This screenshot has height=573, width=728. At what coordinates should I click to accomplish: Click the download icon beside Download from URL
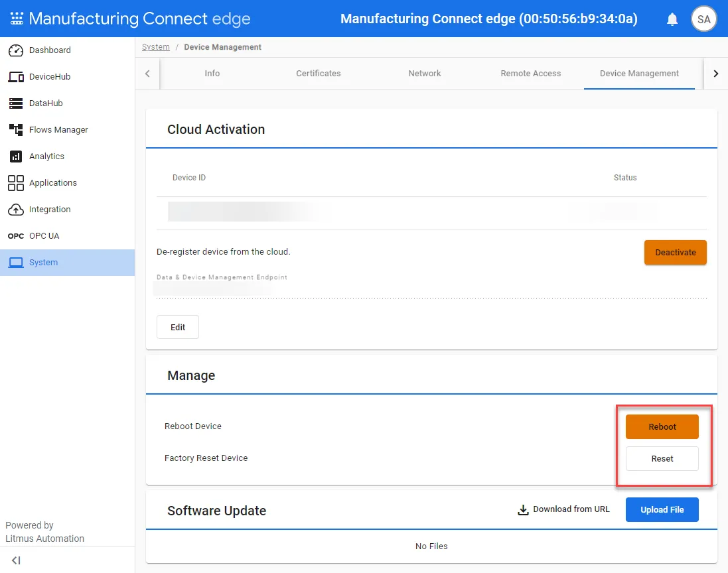523,509
